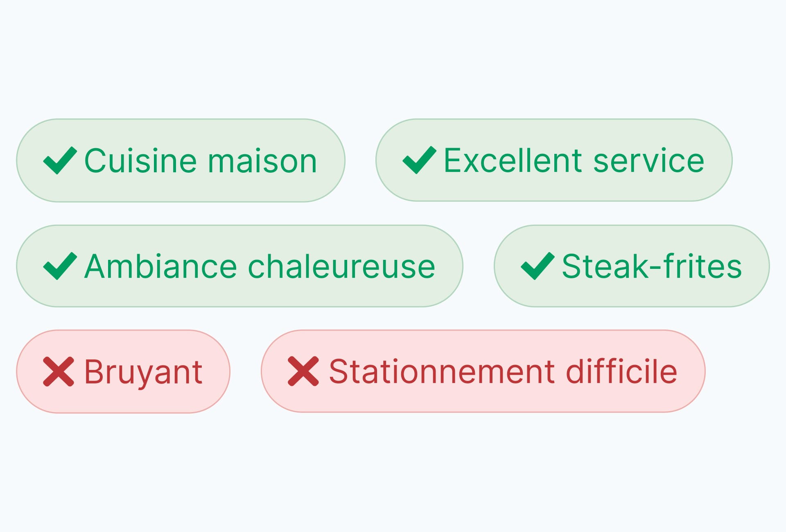The image size is (786, 532).
Task: Choose the Ambiance chaleureuse label text
Action: point(260,266)
